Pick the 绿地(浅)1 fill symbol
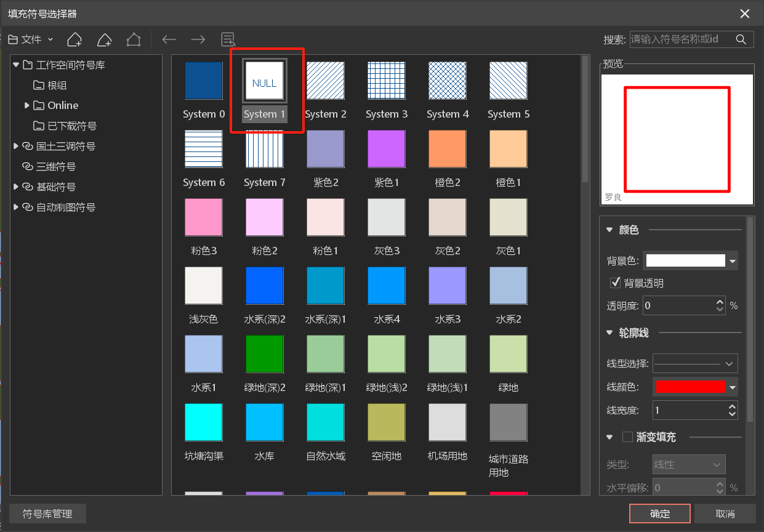 tap(448, 354)
